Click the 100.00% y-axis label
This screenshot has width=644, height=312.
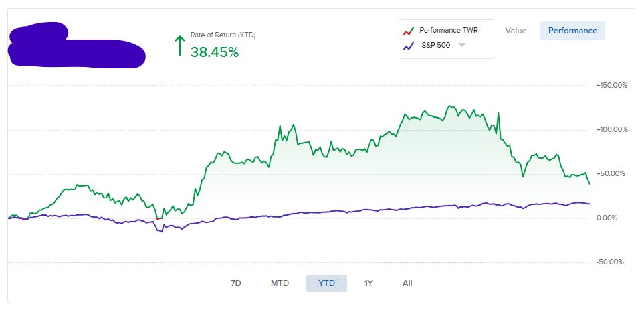click(x=613, y=129)
